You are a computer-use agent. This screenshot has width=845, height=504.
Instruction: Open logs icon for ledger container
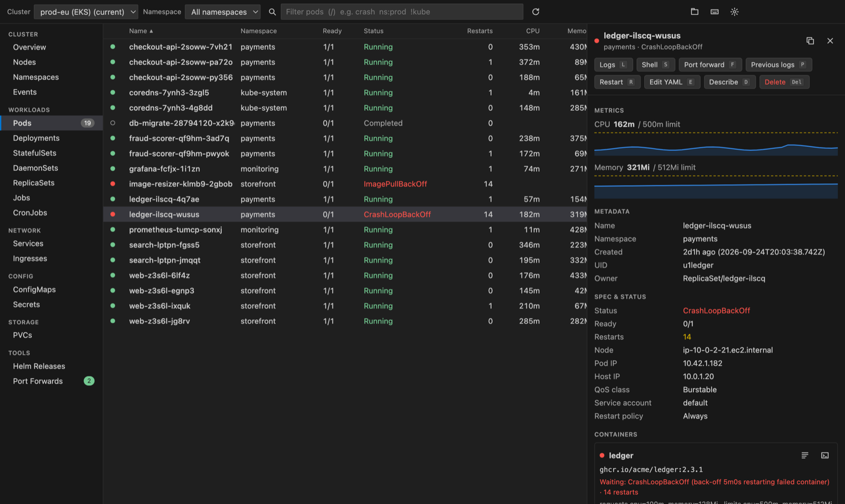(805, 455)
